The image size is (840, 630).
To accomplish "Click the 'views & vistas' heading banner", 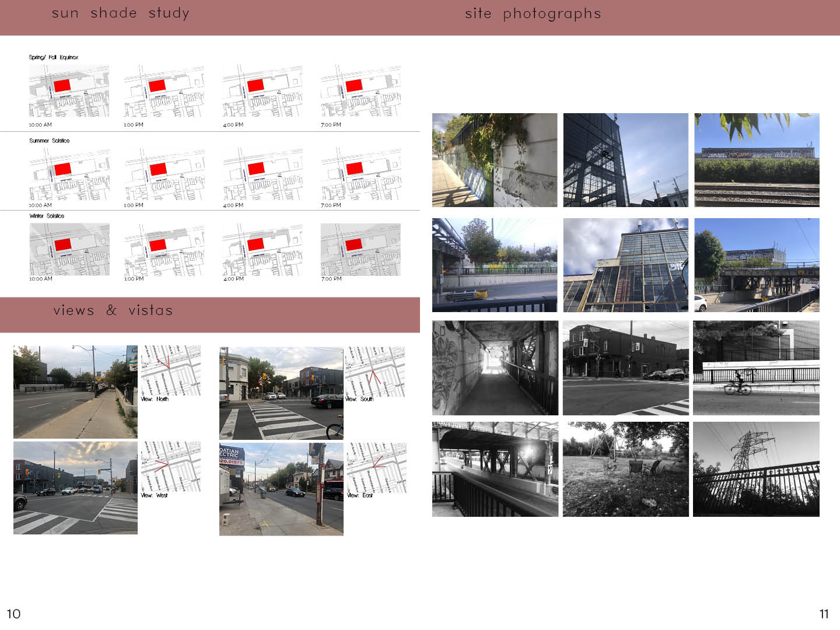I will [x=113, y=311].
